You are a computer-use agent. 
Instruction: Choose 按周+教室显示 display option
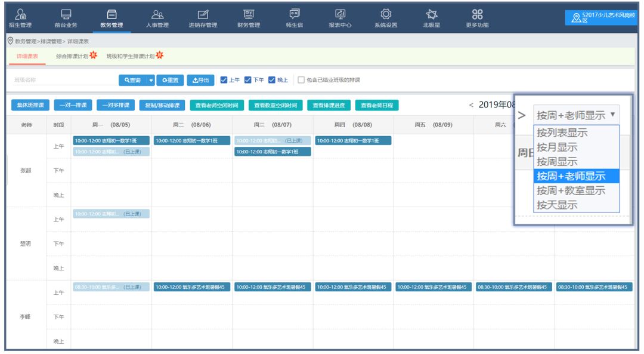(x=571, y=190)
